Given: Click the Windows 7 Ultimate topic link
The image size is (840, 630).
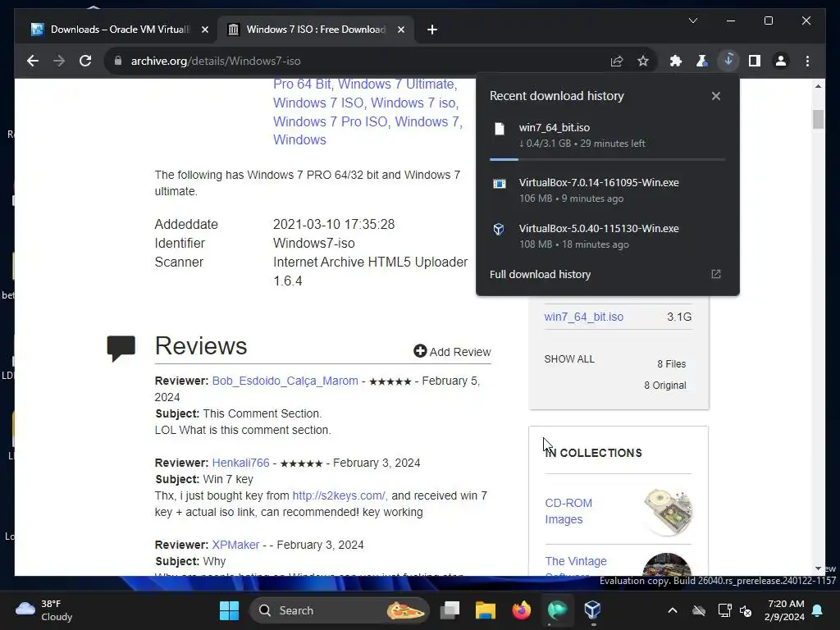Looking at the screenshot, I should click(x=398, y=84).
